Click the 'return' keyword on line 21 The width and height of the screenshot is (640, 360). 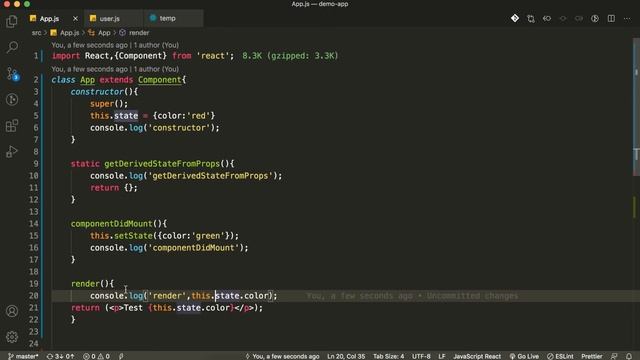coord(85,308)
